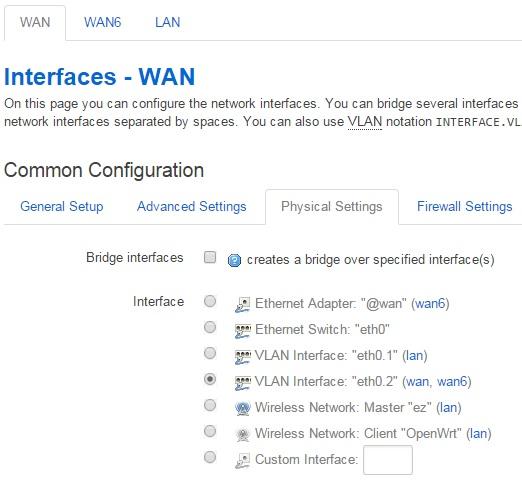Viewport: 522px width, 501px height.
Task: Enable the Bridge interfaces checkbox
Action: [210, 257]
